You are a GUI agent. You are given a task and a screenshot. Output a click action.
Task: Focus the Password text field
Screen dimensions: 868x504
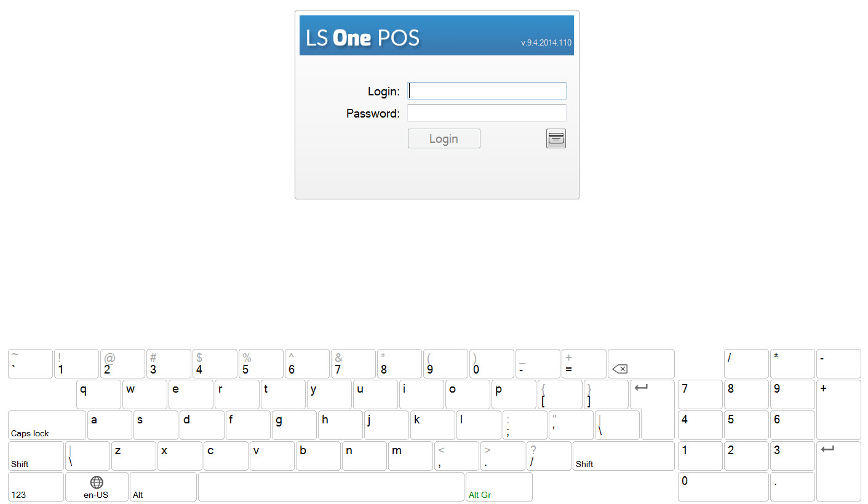[x=487, y=113]
